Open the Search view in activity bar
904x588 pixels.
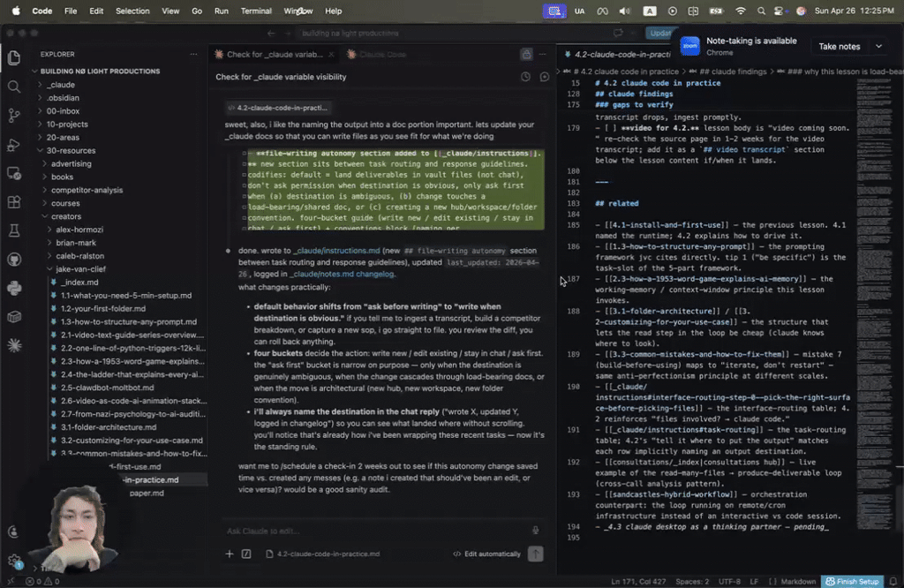[14, 87]
